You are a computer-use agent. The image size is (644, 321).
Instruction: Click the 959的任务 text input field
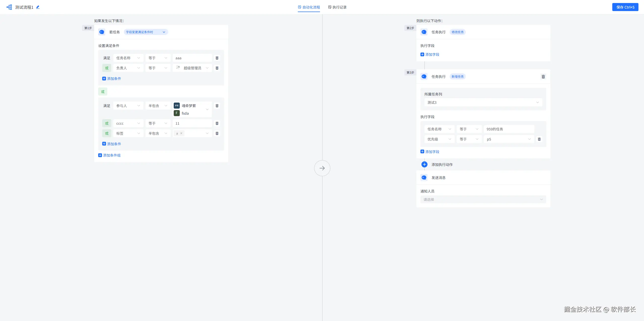(508, 129)
